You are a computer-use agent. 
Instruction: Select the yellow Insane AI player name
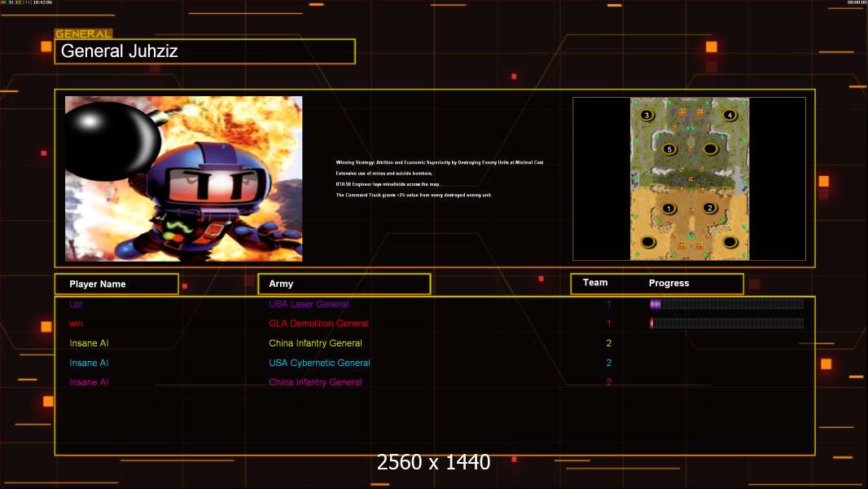(x=89, y=343)
